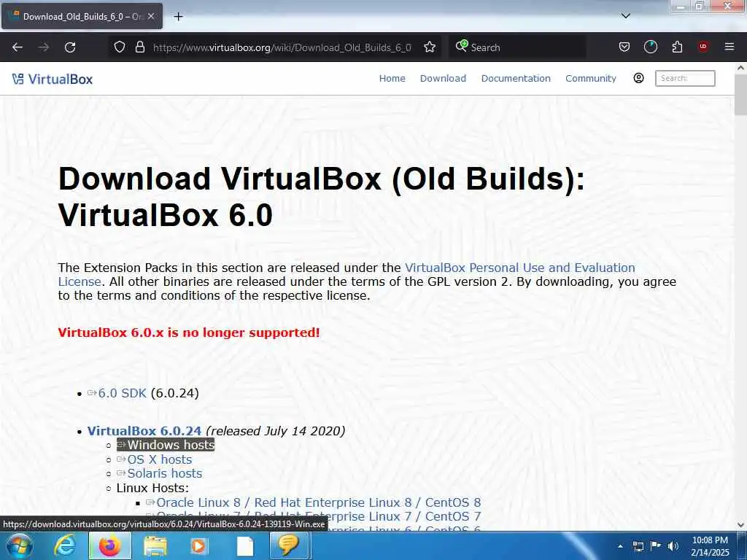The image size is (747, 560).
Task: Open the Firefox hamburger application menu
Action: (729, 47)
